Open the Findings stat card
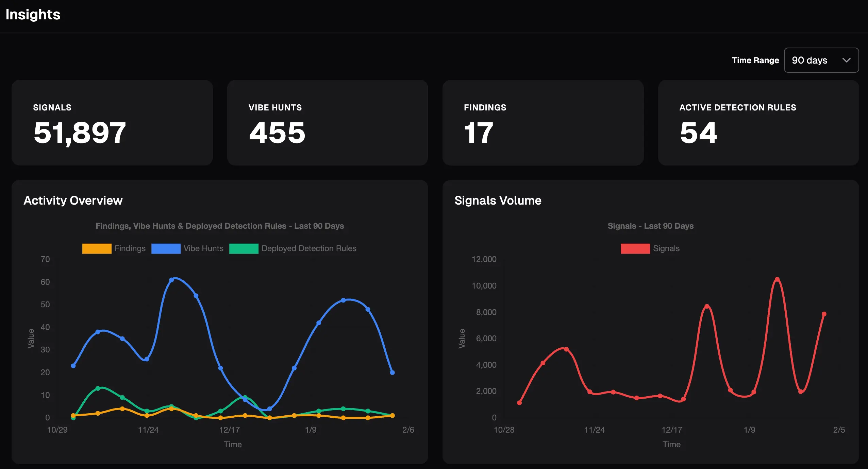 click(543, 123)
